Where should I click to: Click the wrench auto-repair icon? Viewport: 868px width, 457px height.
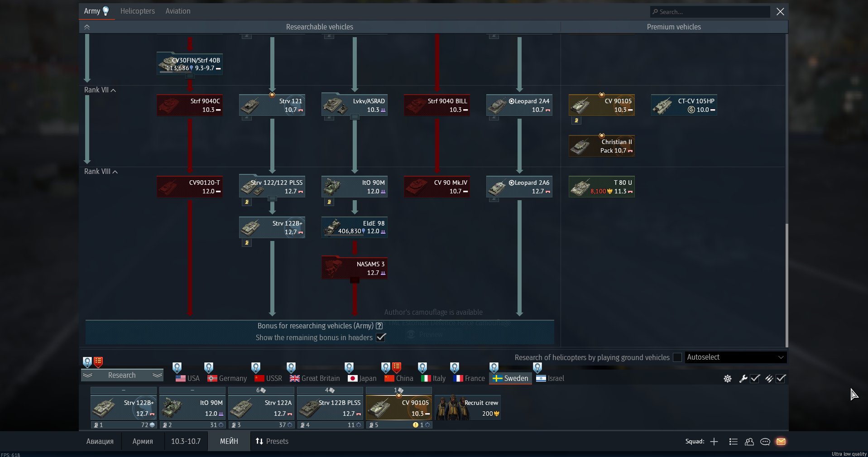point(743,379)
